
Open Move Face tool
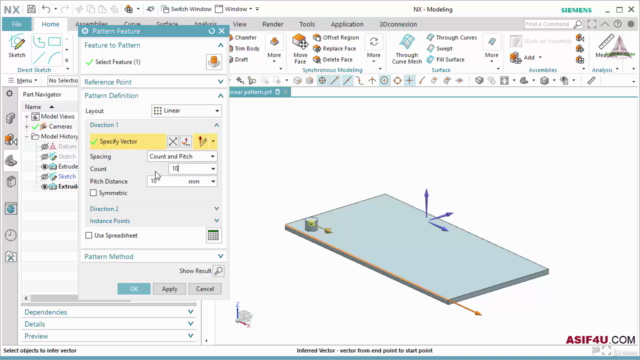(300, 49)
